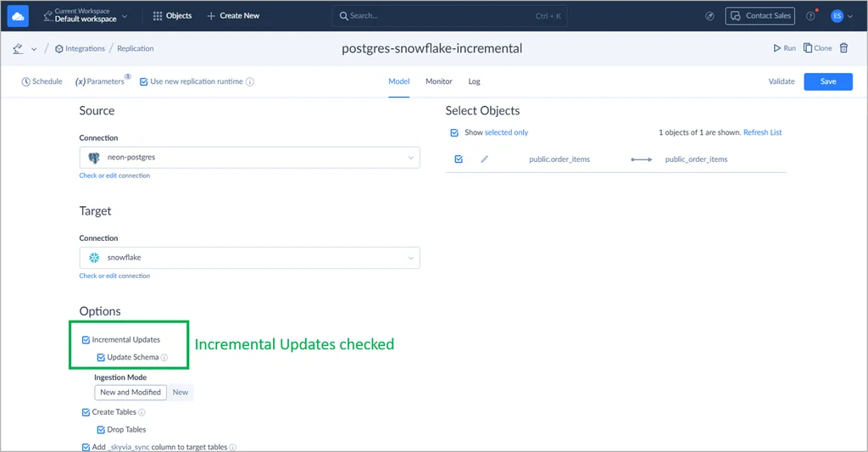This screenshot has height=452, width=868.
Task: Select New and Modified ingestion mode
Action: (131, 392)
